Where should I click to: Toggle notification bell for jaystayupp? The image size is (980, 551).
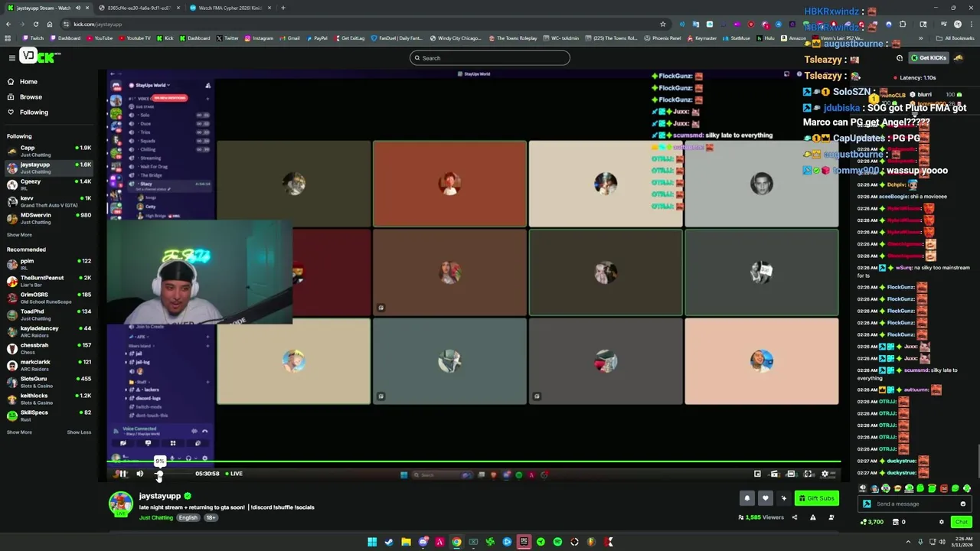pos(747,498)
